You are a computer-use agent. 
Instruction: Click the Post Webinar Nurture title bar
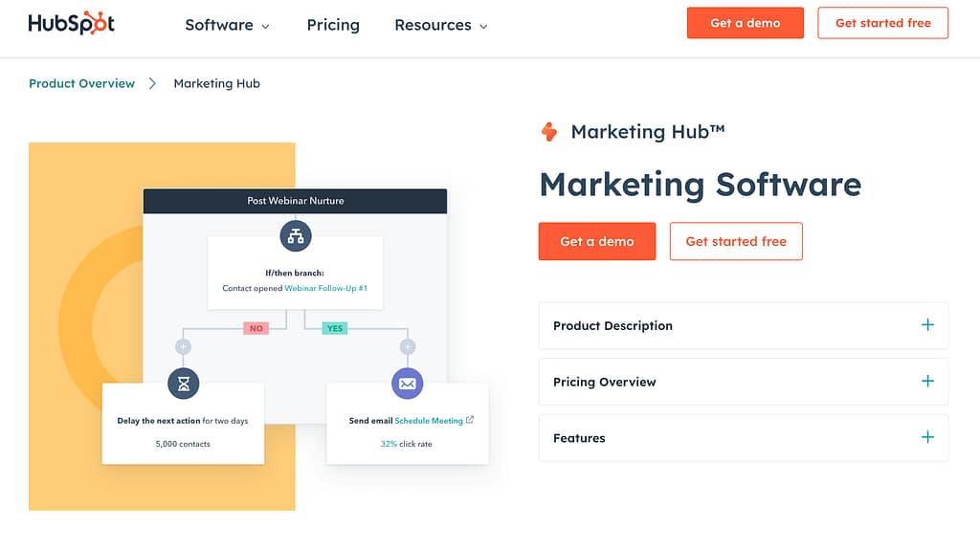click(295, 201)
